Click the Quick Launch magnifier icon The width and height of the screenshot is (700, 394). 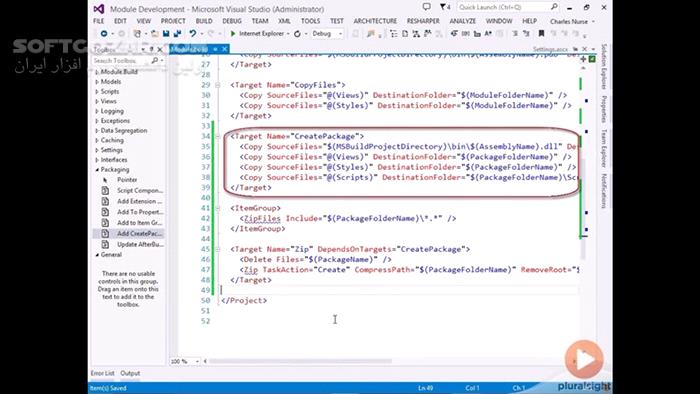pos(554,7)
